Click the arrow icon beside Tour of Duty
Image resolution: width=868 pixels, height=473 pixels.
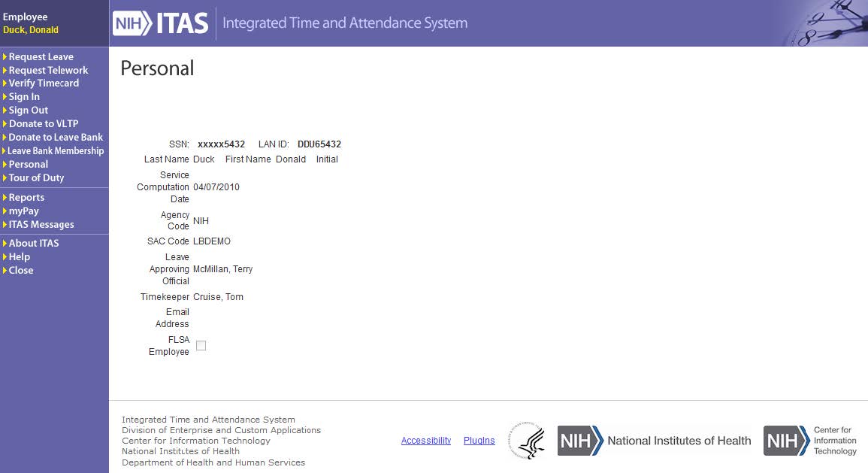tap(5, 177)
